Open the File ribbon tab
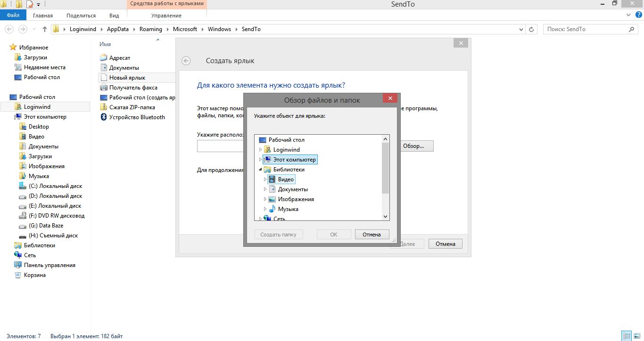644x341 pixels. coord(13,16)
